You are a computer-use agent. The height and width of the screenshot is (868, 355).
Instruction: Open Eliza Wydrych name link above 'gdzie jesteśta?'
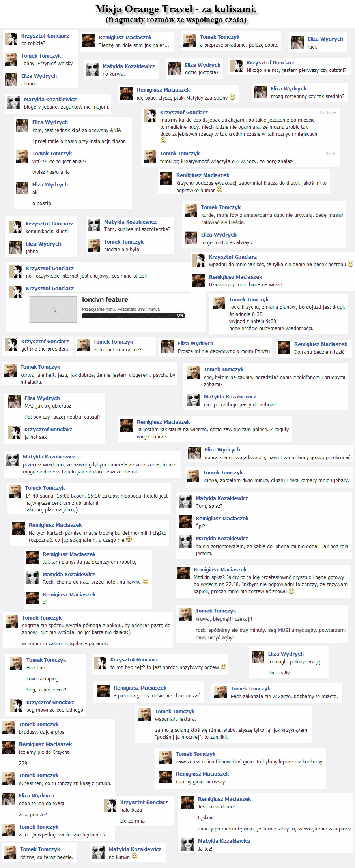point(203,65)
